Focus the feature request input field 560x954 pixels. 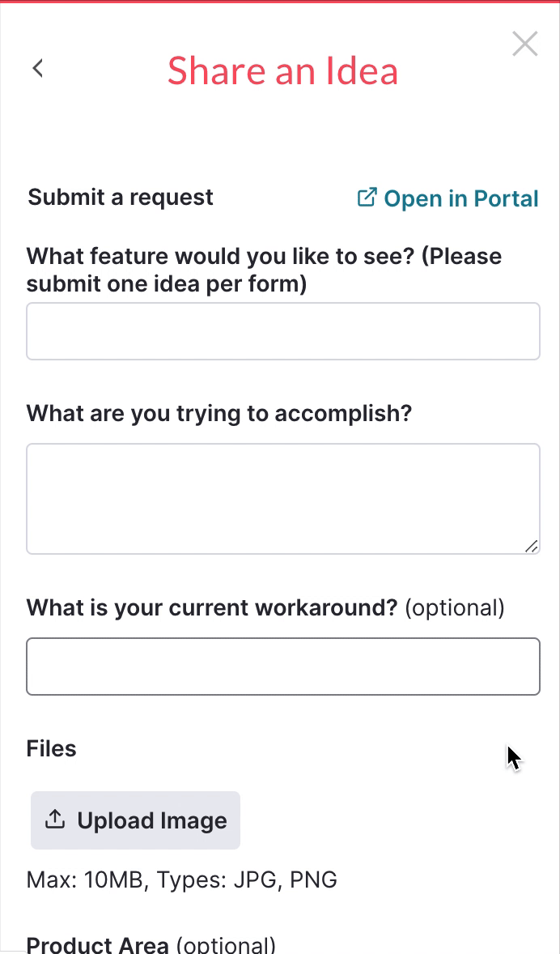point(283,331)
